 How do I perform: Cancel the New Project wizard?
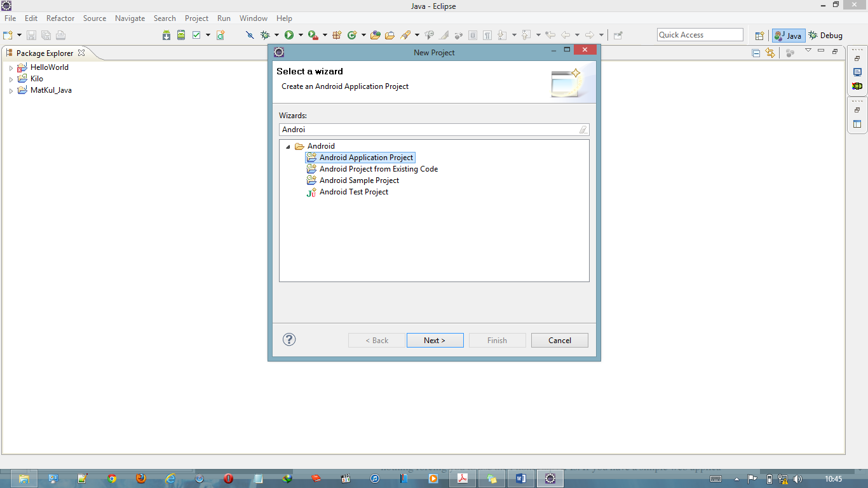click(x=559, y=340)
